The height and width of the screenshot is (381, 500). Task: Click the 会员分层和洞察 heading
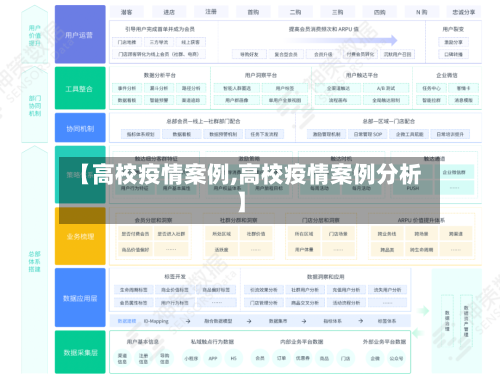(153, 220)
